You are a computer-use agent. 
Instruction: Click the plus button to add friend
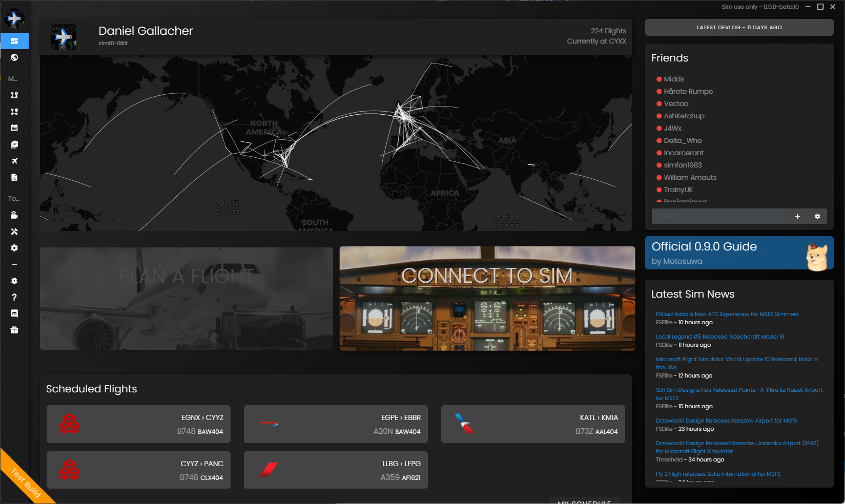pyautogui.click(x=797, y=217)
